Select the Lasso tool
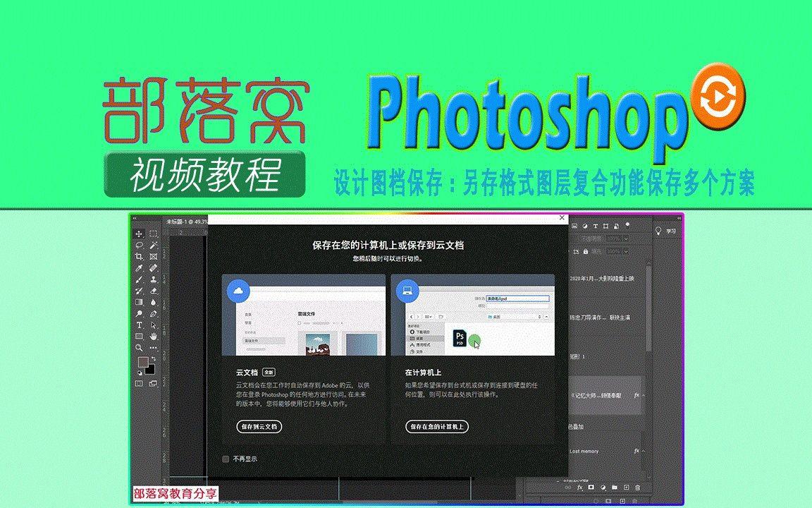812x508 pixels. (x=139, y=246)
